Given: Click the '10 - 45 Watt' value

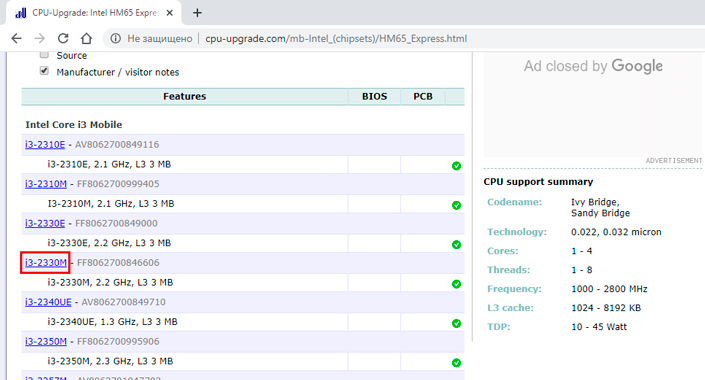Looking at the screenshot, I should (599, 327).
